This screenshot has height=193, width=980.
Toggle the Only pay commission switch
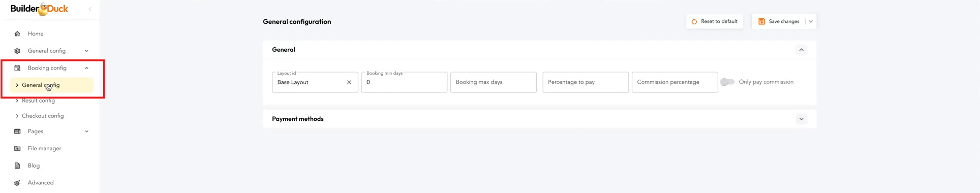tap(727, 82)
